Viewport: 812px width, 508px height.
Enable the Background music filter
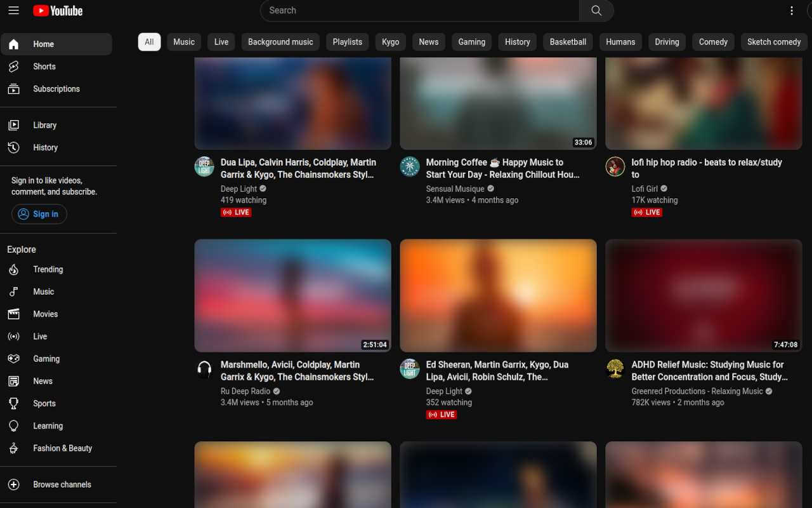[x=280, y=41]
